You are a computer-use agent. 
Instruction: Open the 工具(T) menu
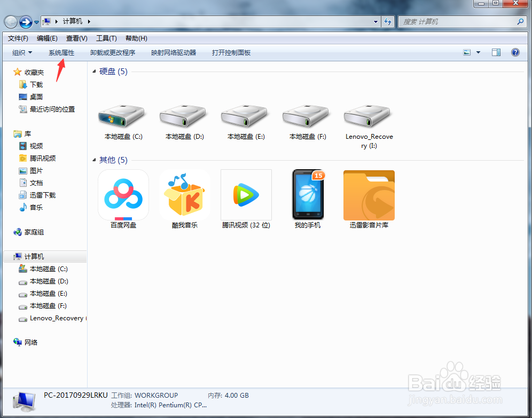coord(106,38)
